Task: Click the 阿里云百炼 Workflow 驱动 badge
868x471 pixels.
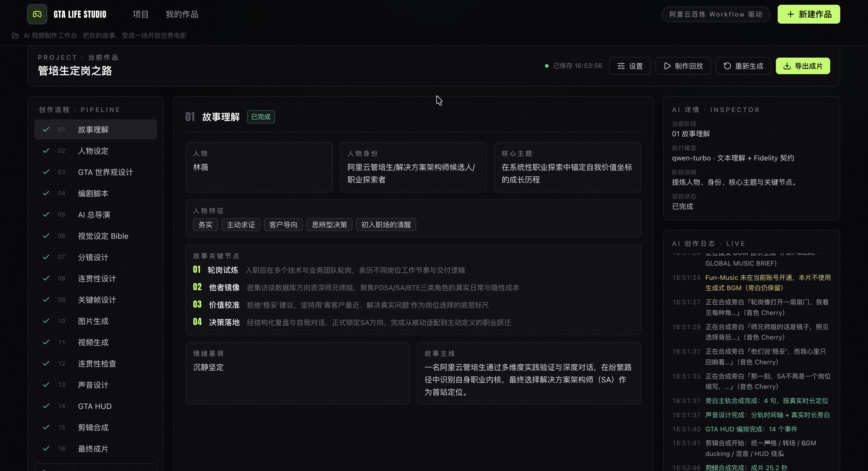Action: (x=716, y=14)
